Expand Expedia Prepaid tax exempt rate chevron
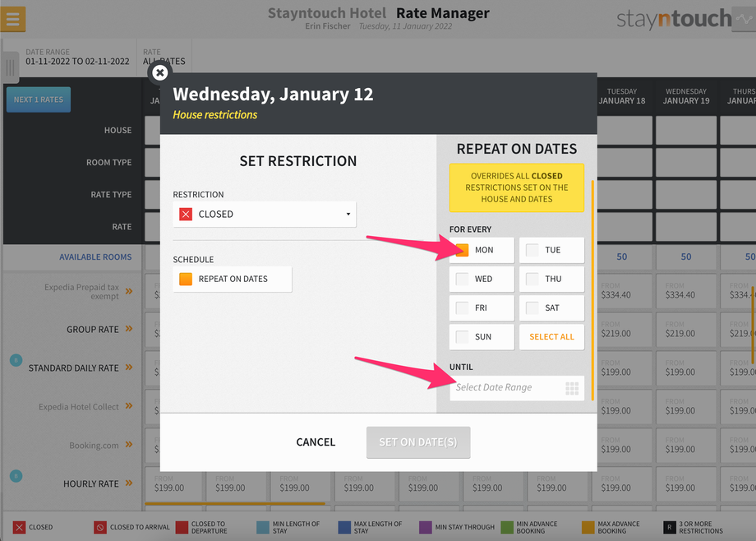 click(129, 291)
